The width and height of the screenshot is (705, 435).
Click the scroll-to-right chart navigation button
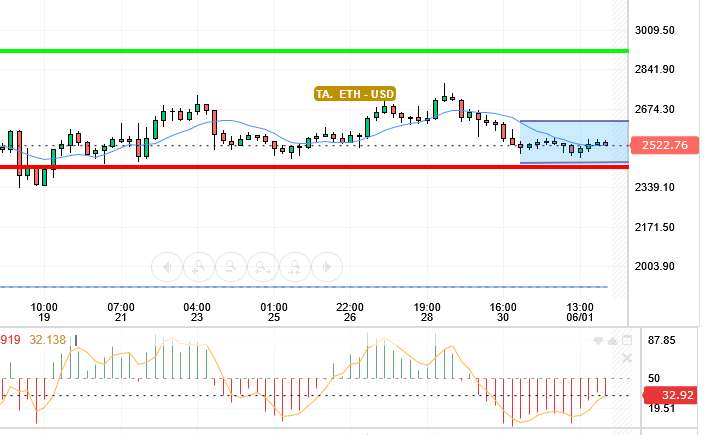(327, 267)
